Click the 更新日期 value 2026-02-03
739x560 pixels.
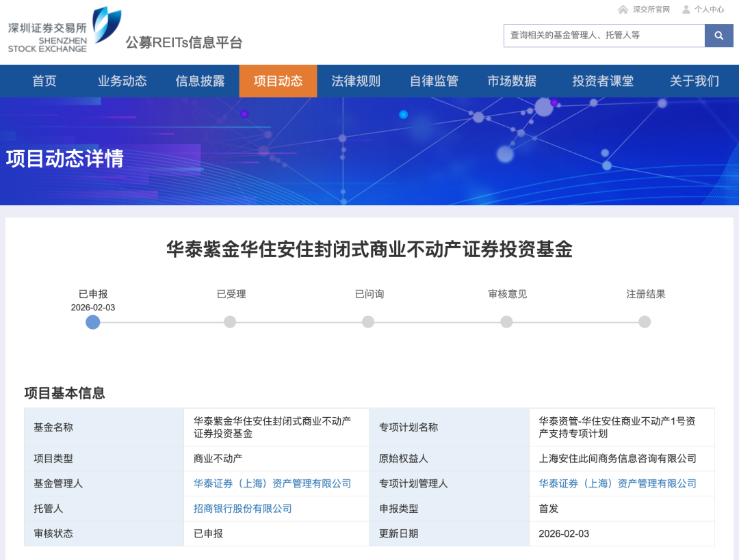click(x=564, y=533)
